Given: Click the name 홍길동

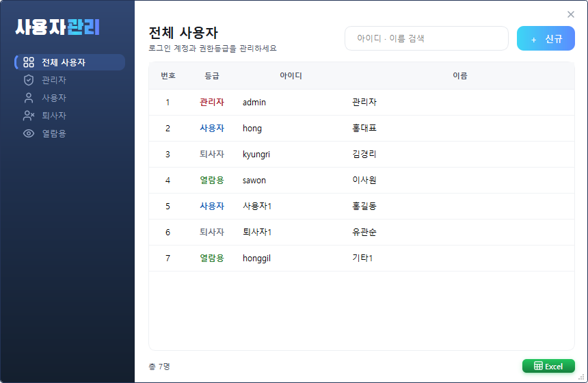Looking at the screenshot, I should click(364, 207).
